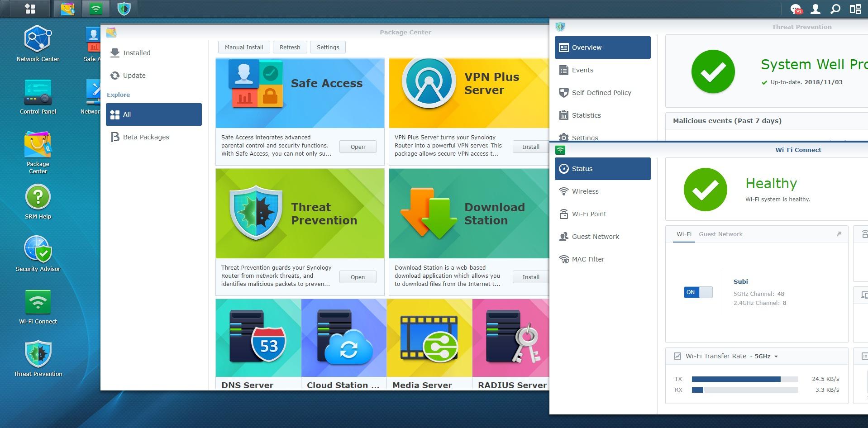Viewport: 868px width, 428px height.
Task: Open the DNS Server package tile
Action: [x=258, y=344]
